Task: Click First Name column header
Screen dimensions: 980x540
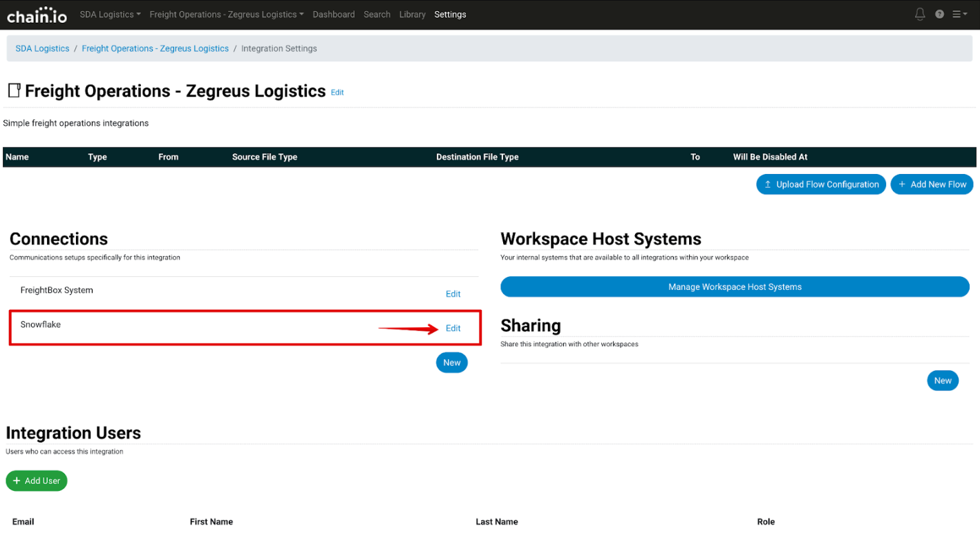Action: click(211, 522)
